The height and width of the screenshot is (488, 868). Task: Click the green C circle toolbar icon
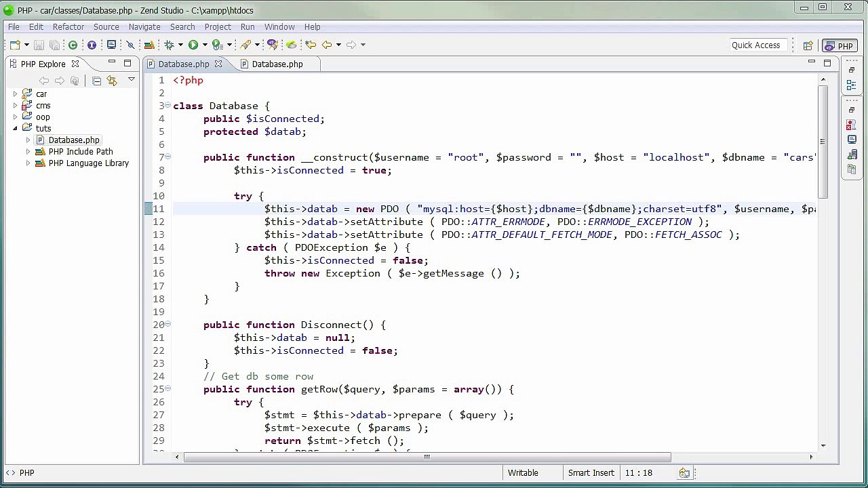click(73, 45)
